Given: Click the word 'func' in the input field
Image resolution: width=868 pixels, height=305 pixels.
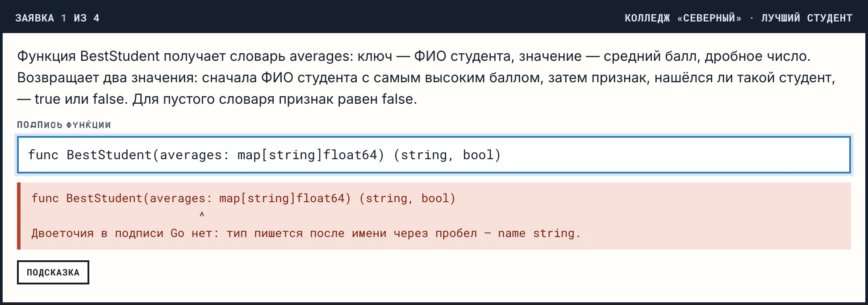Looking at the screenshot, I should pyautogui.click(x=43, y=155).
